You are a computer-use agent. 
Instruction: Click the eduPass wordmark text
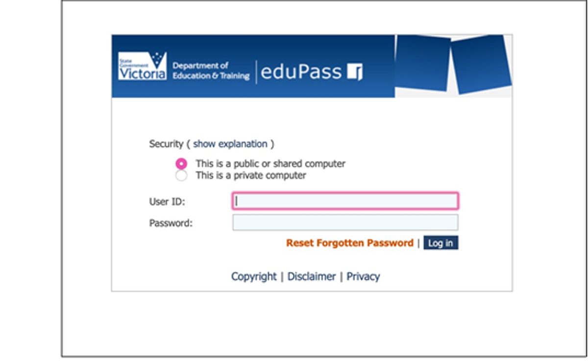point(301,72)
